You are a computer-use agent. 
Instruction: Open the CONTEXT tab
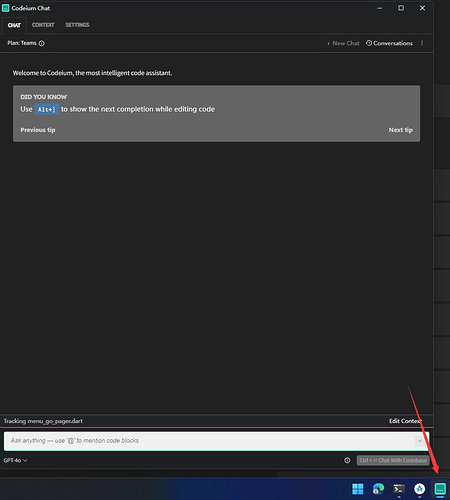point(43,25)
